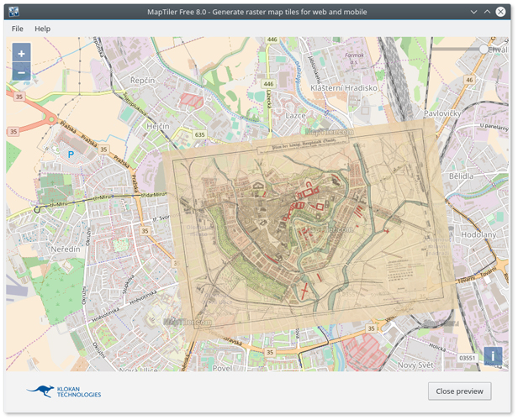The height and width of the screenshot is (420, 518).
Task: Adjust the overlay opacity slider handle
Action: (x=484, y=50)
